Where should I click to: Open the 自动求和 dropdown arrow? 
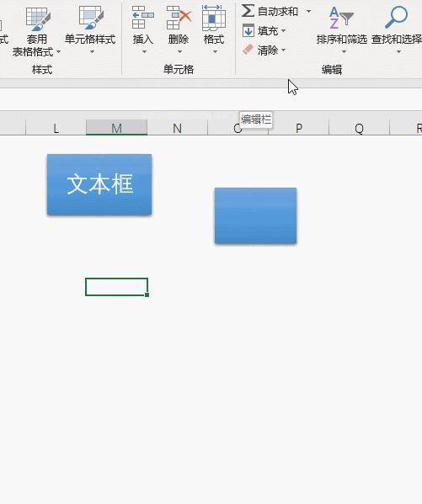[x=308, y=11]
